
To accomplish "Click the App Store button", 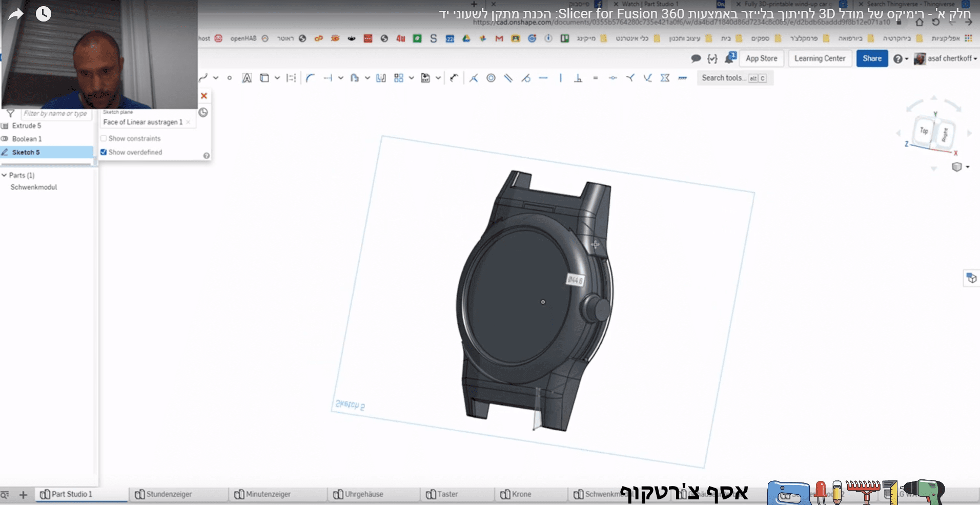I will [x=761, y=58].
